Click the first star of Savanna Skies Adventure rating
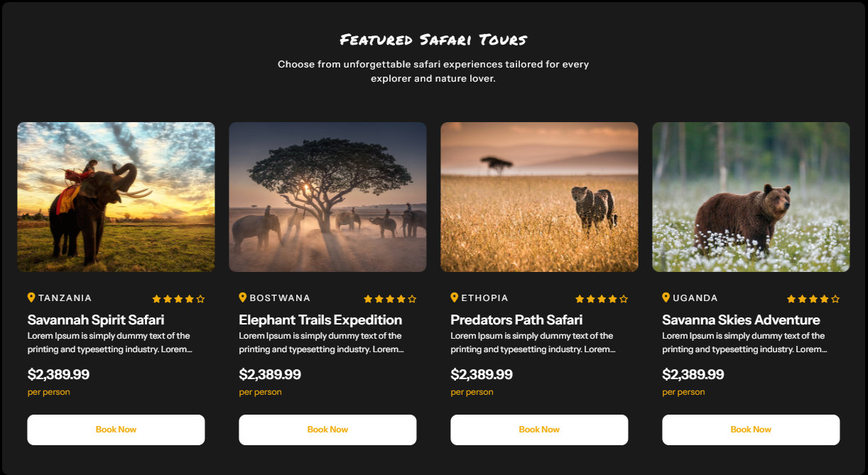Screen dimensions: 868x475 tap(791, 299)
